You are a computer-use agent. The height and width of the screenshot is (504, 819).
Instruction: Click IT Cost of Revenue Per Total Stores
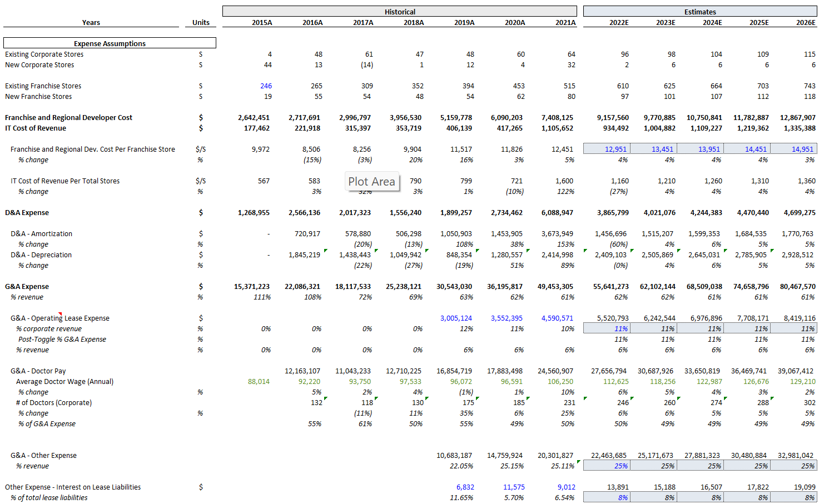click(65, 181)
